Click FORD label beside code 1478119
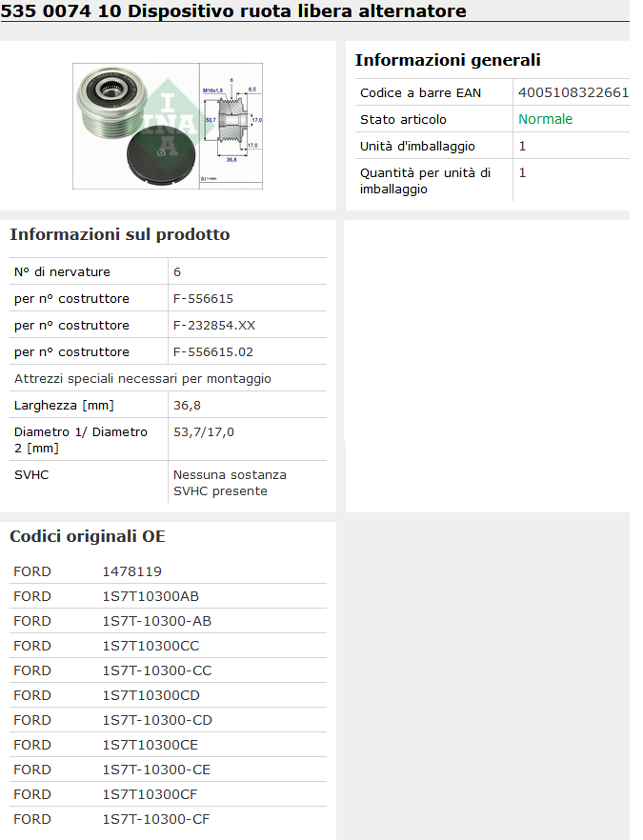The height and width of the screenshot is (840, 643). (x=32, y=571)
